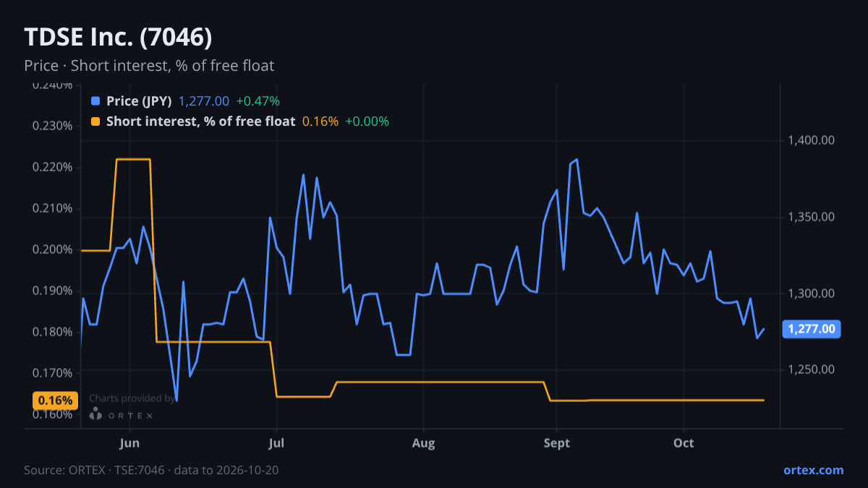The image size is (868, 488).
Task: Click the 0.210% left axis label
Action: (53, 208)
